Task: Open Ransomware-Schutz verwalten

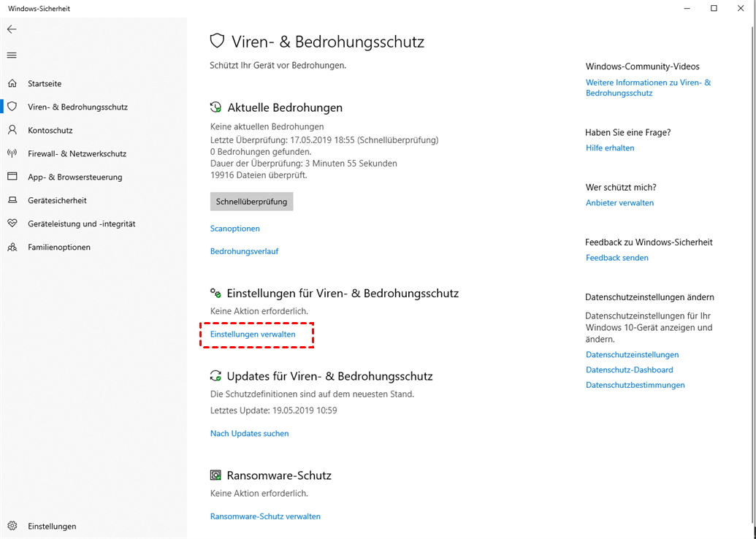Action: pyautogui.click(x=265, y=516)
